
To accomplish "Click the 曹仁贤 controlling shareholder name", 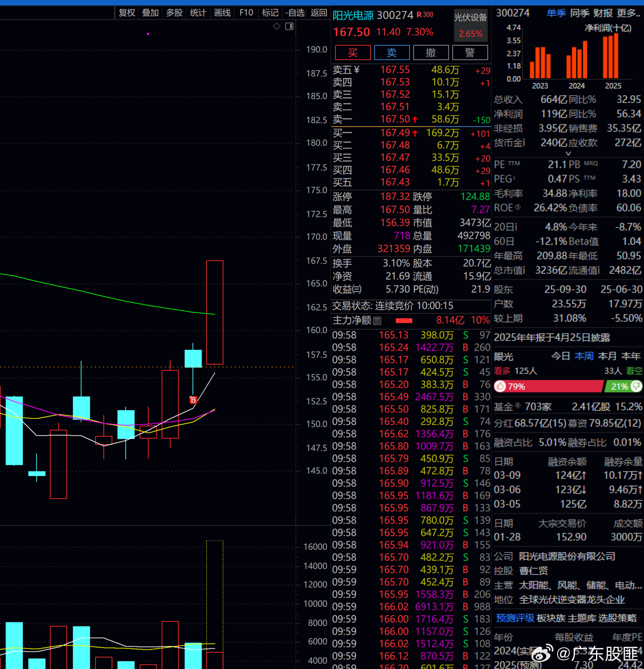I will click(533, 571).
